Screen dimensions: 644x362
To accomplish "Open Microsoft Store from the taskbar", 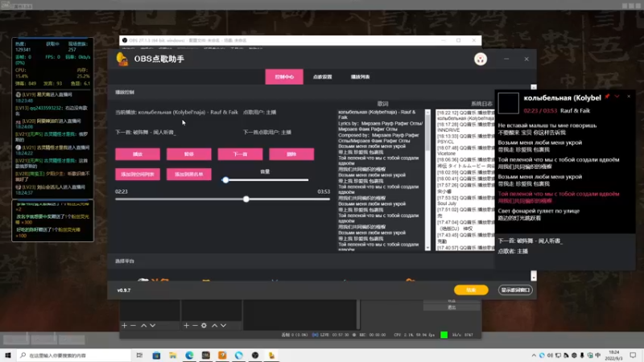I will [156, 356].
